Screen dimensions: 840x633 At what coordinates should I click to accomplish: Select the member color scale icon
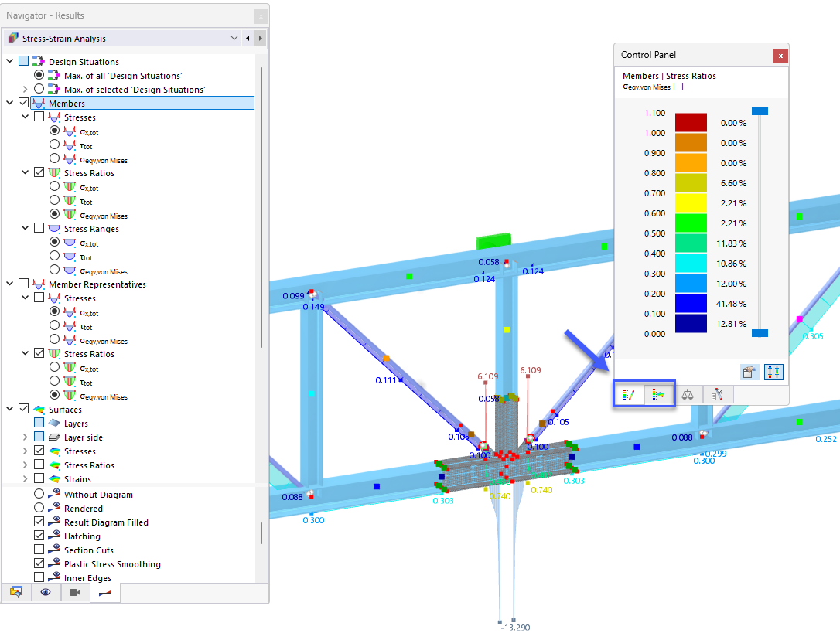[629, 393]
